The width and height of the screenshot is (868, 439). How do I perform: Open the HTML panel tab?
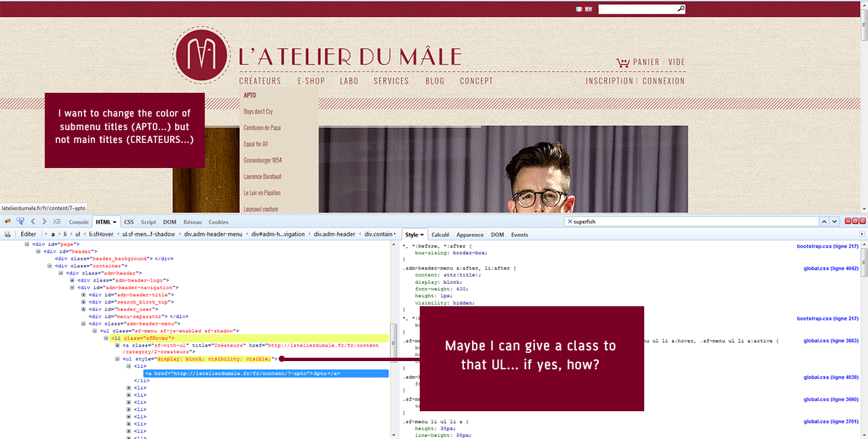[x=106, y=222]
